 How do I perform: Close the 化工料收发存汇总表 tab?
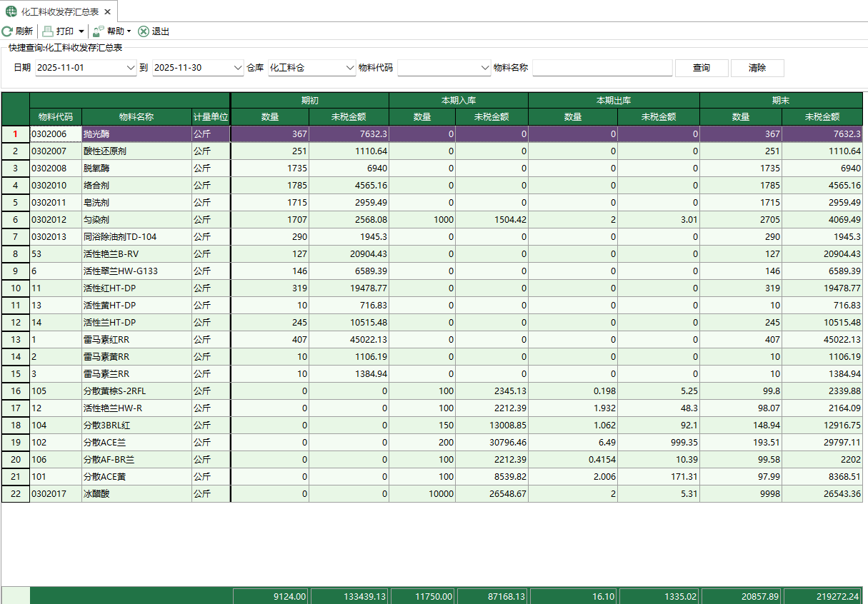(107, 11)
